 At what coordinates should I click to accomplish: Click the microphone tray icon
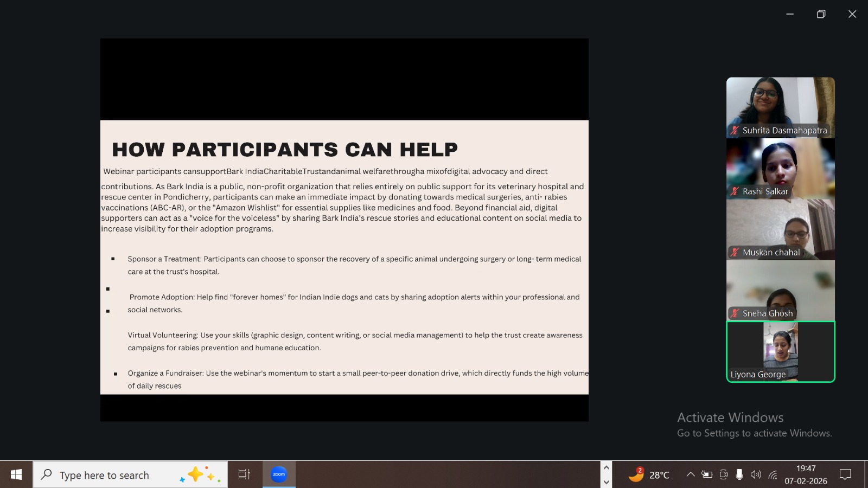(x=739, y=475)
